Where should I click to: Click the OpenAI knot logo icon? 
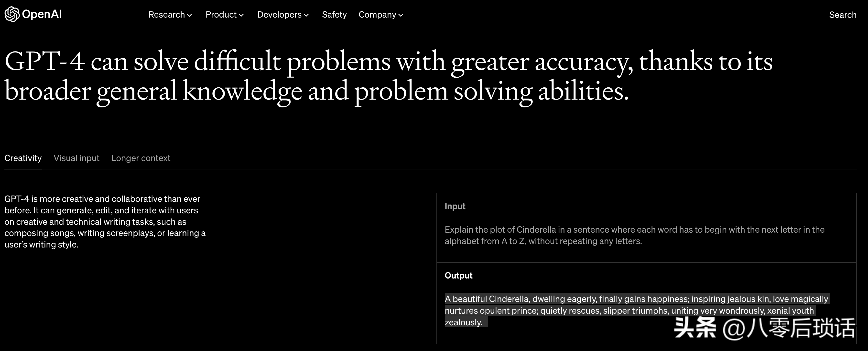coord(12,14)
